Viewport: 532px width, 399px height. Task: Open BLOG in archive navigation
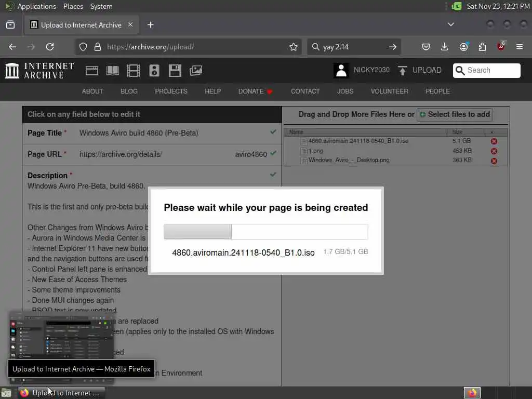click(129, 91)
